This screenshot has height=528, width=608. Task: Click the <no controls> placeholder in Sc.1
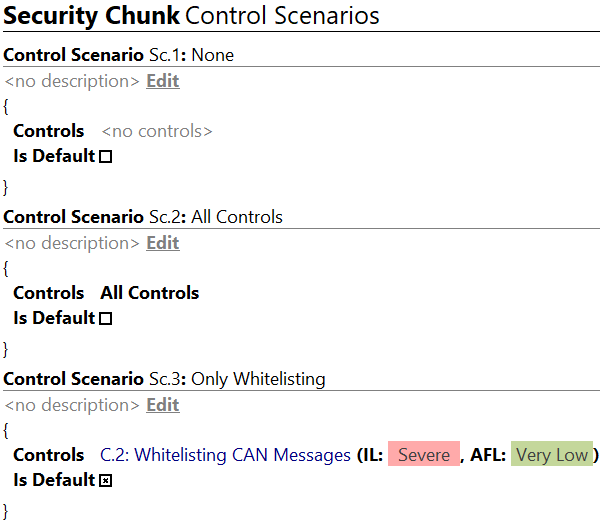[x=157, y=131]
